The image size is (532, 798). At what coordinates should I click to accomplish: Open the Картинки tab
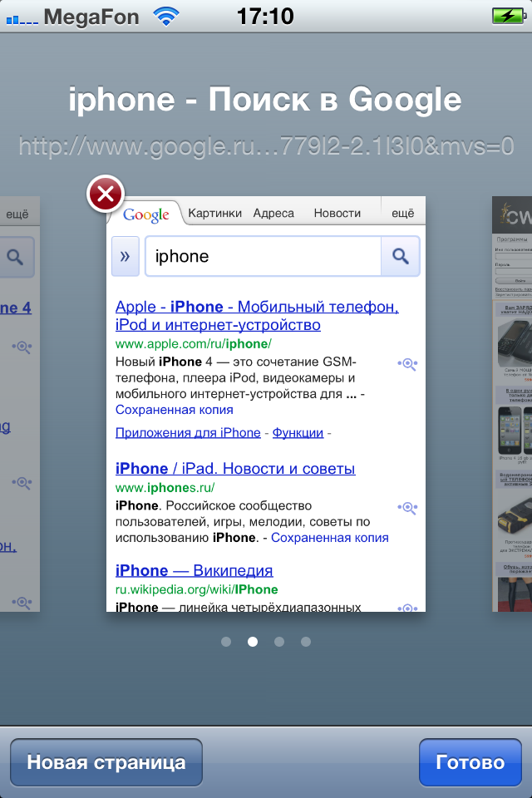tap(214, 213)
